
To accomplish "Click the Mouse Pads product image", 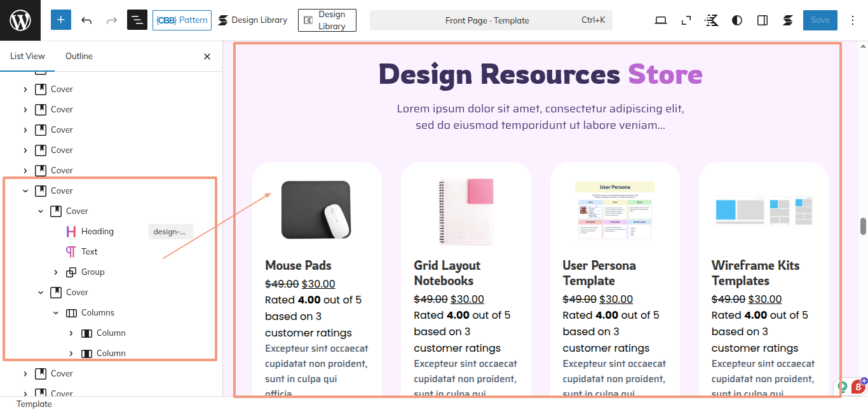I will click(x=316, y=209).
